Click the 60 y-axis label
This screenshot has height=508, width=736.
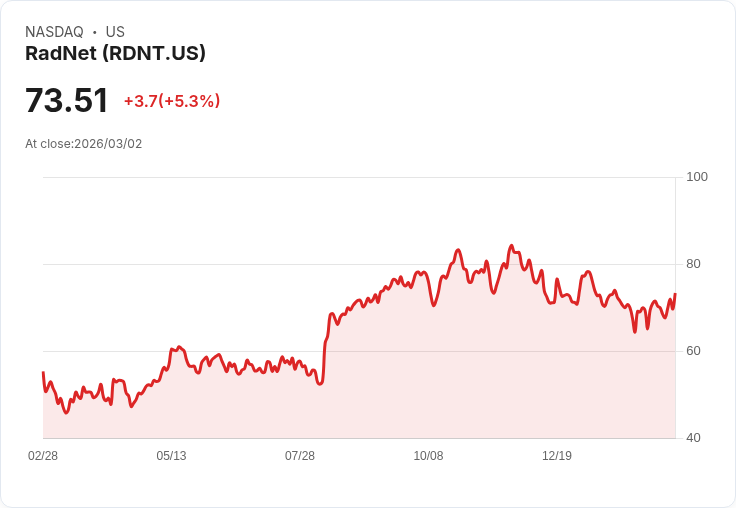pyautogui.click(x=693, y=351)
